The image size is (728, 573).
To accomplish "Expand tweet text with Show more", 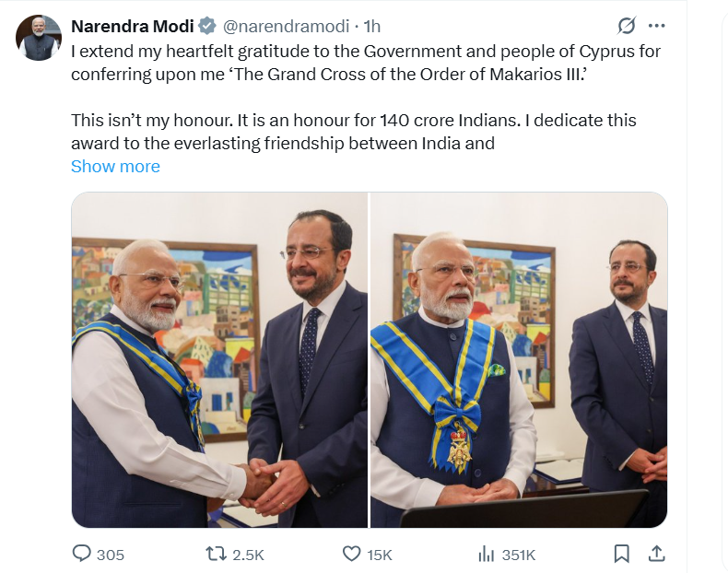I will 115,167.
